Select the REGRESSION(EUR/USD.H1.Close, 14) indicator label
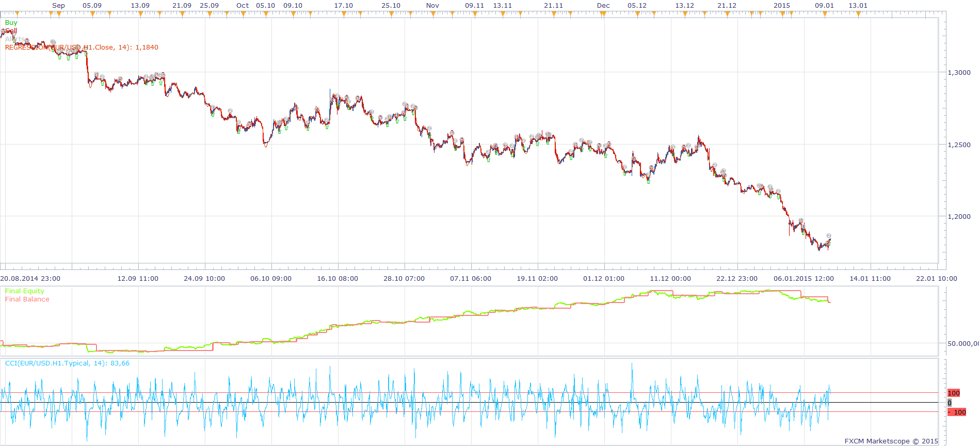Screen dimensions: 980x446 point(82,47)
